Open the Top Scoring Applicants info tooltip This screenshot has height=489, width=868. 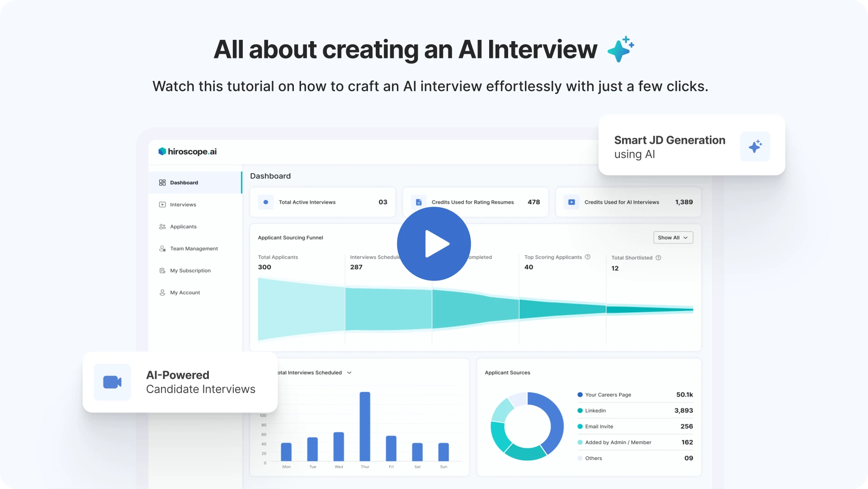pos(588,256)
